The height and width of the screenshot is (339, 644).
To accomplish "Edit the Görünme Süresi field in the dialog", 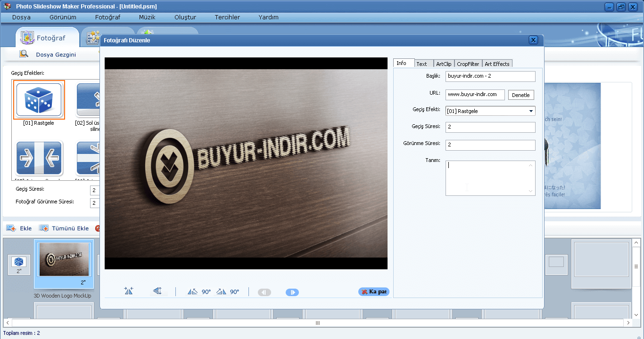I will (490, 145).
